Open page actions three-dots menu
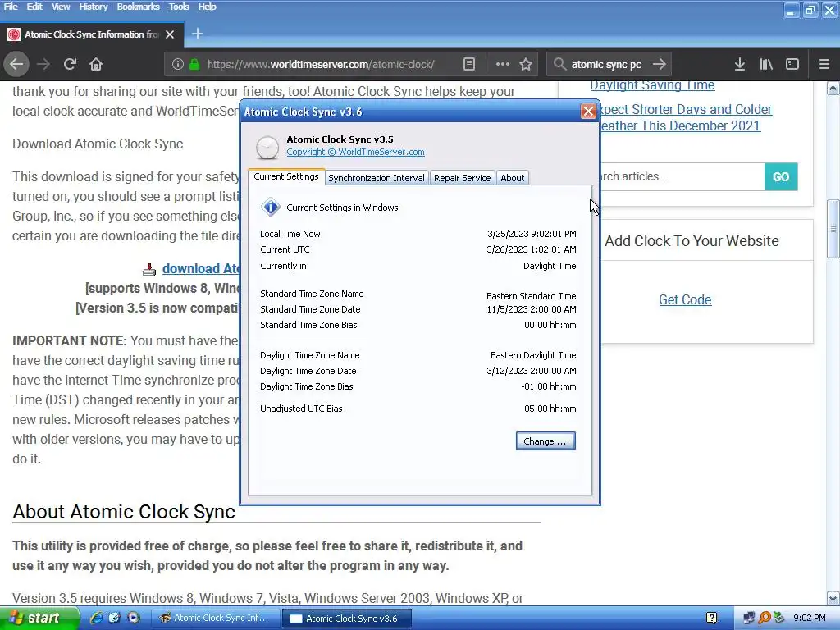840x630 pixels. (503, 64)
